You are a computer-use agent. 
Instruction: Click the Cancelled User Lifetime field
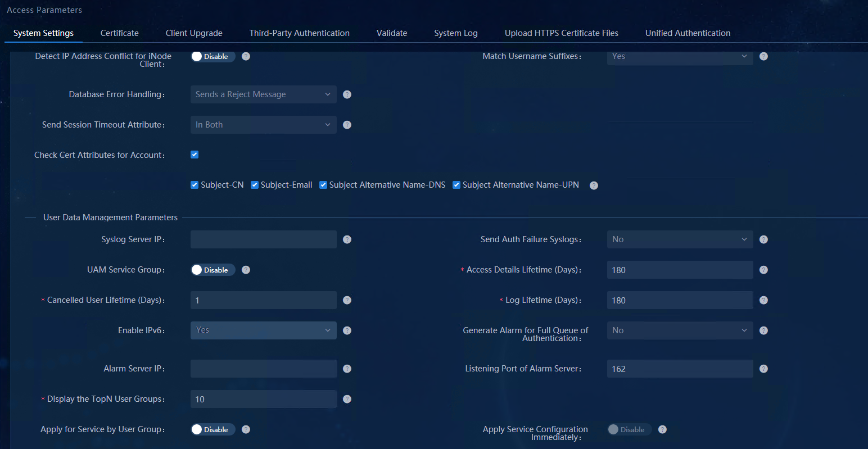pyautogui.click(x=264, y=300)
